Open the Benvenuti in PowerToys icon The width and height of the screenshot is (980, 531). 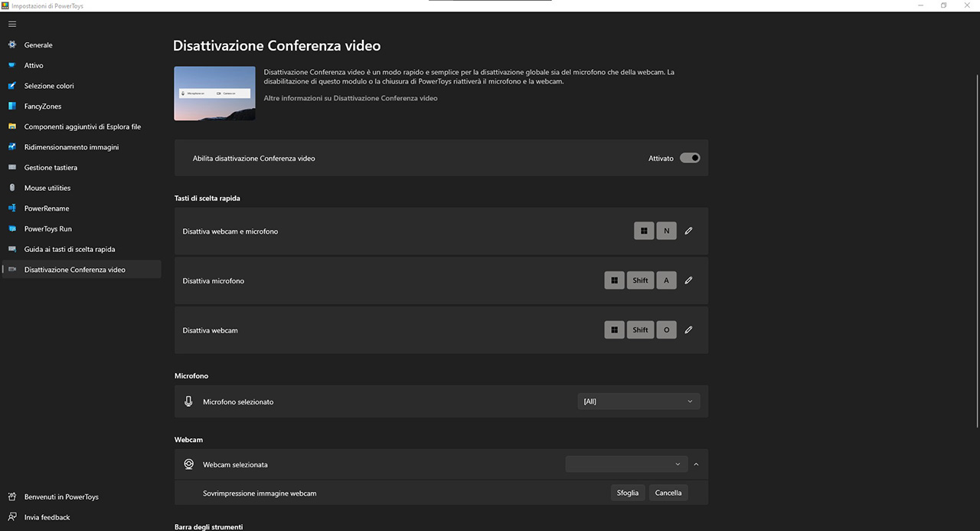point(12,497)
